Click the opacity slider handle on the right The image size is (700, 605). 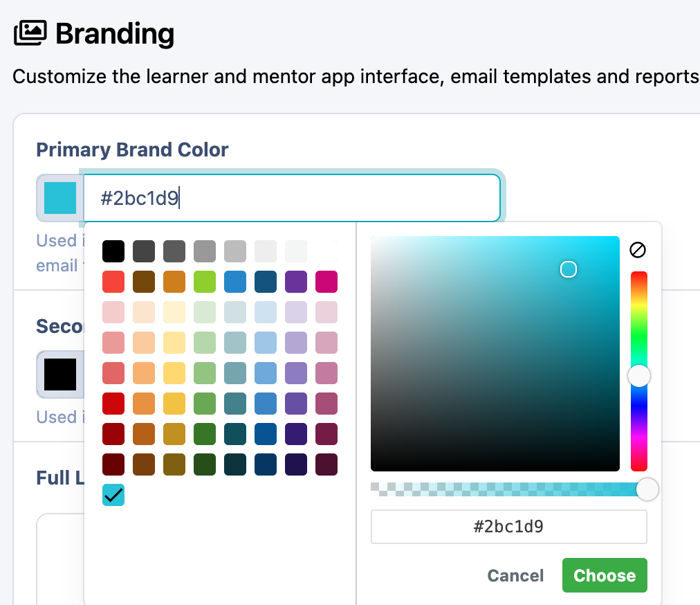(x=647, y=489)
